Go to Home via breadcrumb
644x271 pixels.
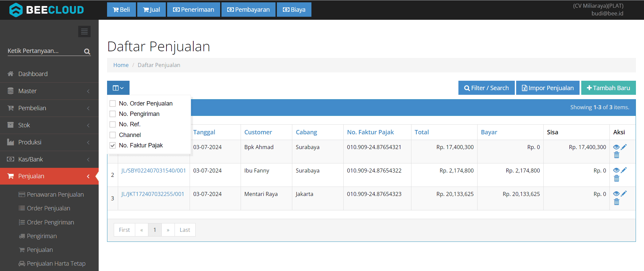(x=121, y=65)
